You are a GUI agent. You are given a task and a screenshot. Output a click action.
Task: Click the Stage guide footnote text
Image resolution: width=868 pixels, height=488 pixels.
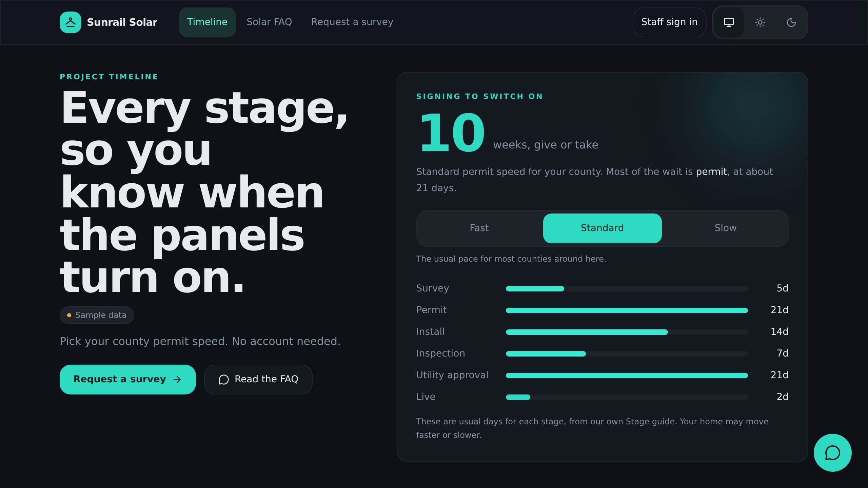592,428
